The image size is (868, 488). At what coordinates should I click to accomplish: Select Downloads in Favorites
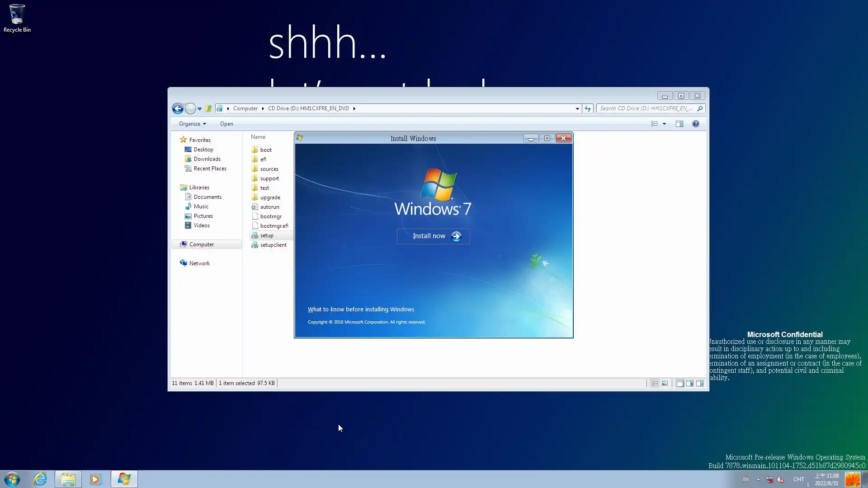[207, 159]
